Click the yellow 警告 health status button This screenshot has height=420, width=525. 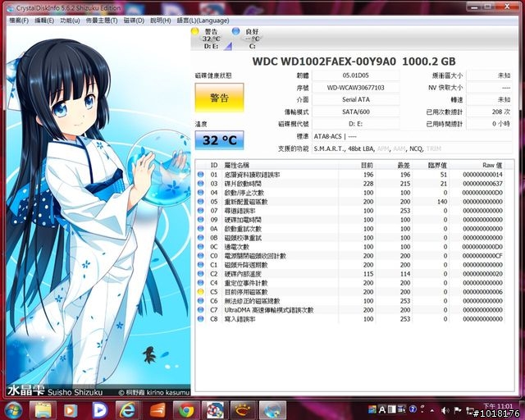219,98
